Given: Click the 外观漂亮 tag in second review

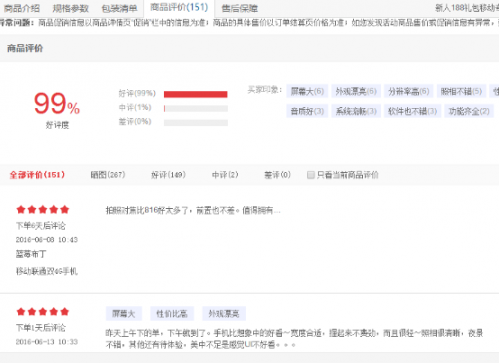Looking at the screenshot, I should point(224,313).
